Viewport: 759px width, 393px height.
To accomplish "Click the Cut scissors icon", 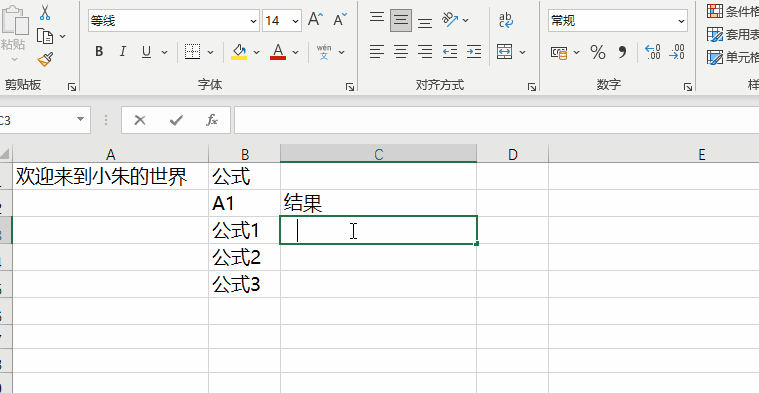I will [x=45, y=13].
